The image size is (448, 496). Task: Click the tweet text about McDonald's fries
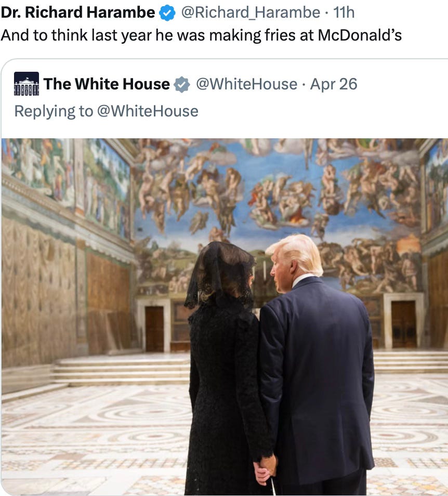click(x=201, y=35)
